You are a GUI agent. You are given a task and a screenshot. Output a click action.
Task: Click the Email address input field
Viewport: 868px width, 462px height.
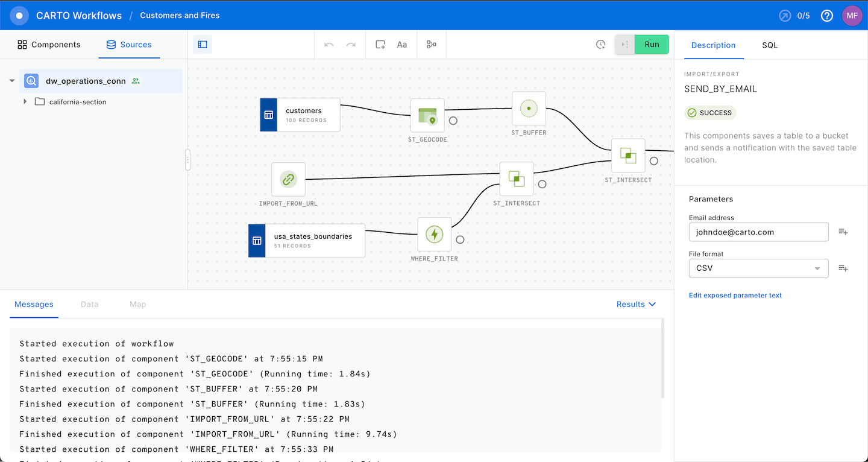[758, 232]
